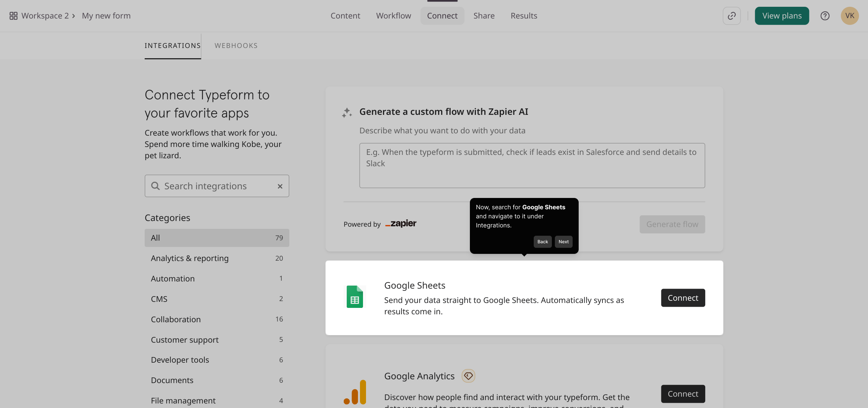Click the My new form title
Image resolution: width=868 pixels, height=408 pixels.
point(106,16)
